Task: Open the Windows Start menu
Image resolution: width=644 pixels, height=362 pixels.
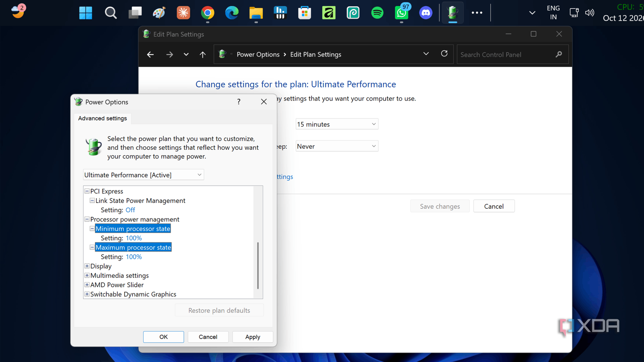Action: (x=85, y=13)
